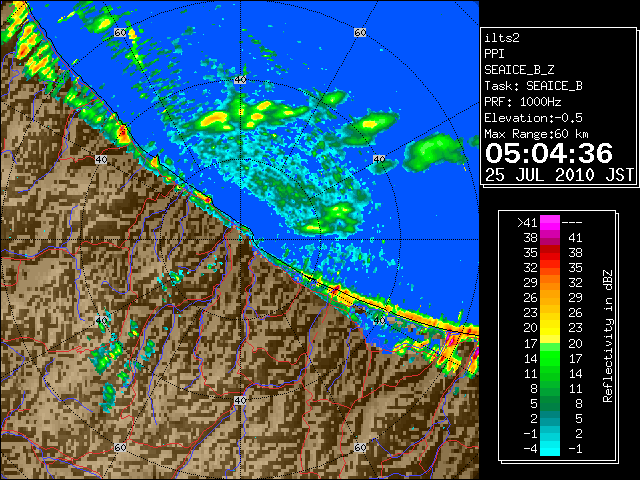The width and height of the screenshot is (640, 480).
Task: Click the 'Elevation:-0.5' line
Action: coord(533,118)
